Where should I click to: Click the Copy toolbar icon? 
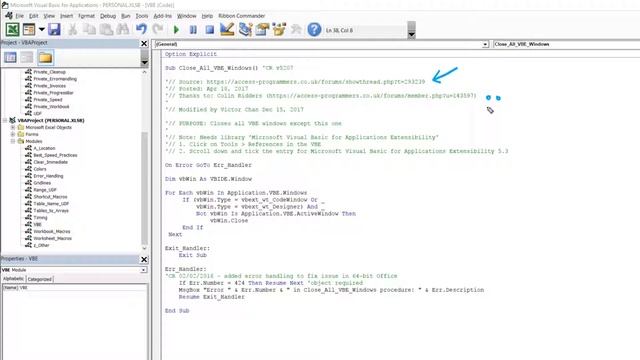point(89,29)
